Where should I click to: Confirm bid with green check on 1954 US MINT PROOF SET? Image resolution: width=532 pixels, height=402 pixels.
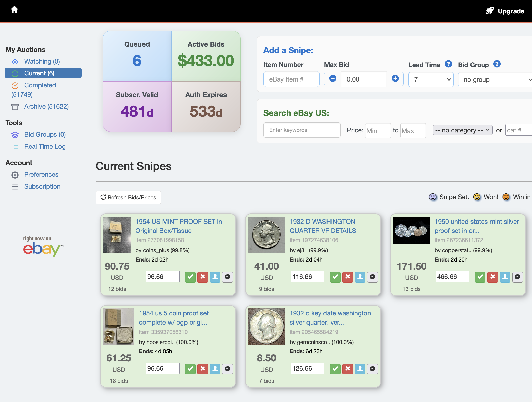[x=190, y=277]
